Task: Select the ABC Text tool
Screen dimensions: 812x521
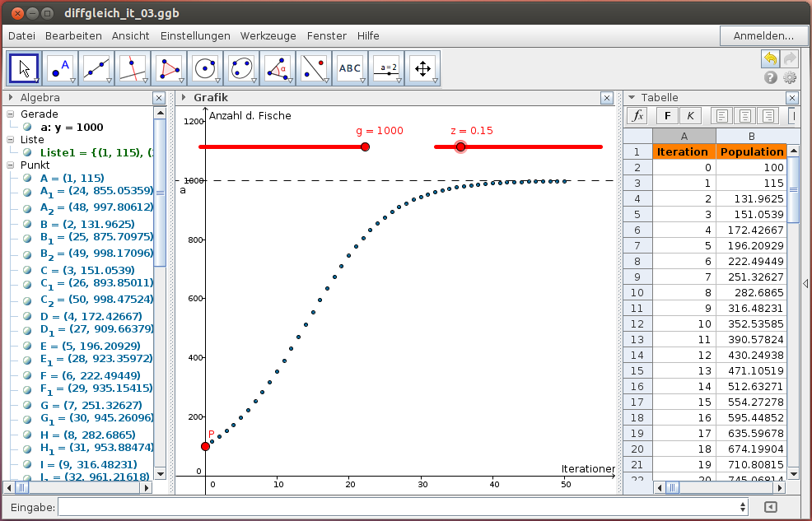Action: [350, 68]
